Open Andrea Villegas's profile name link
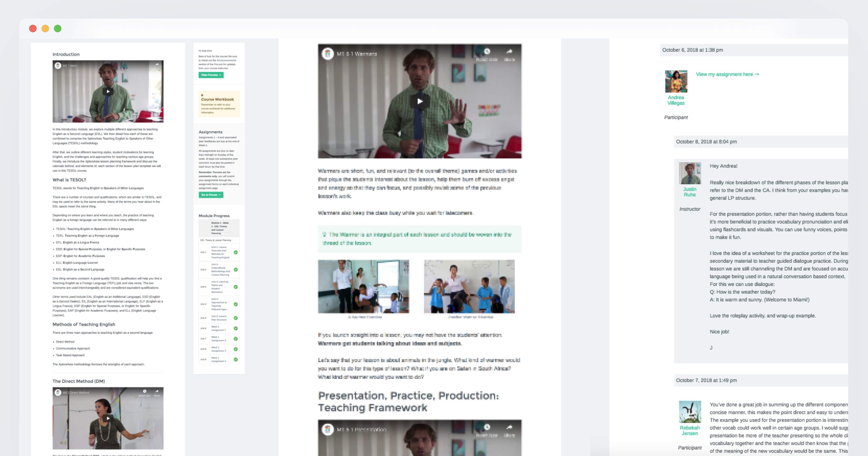 click(676, 100)
